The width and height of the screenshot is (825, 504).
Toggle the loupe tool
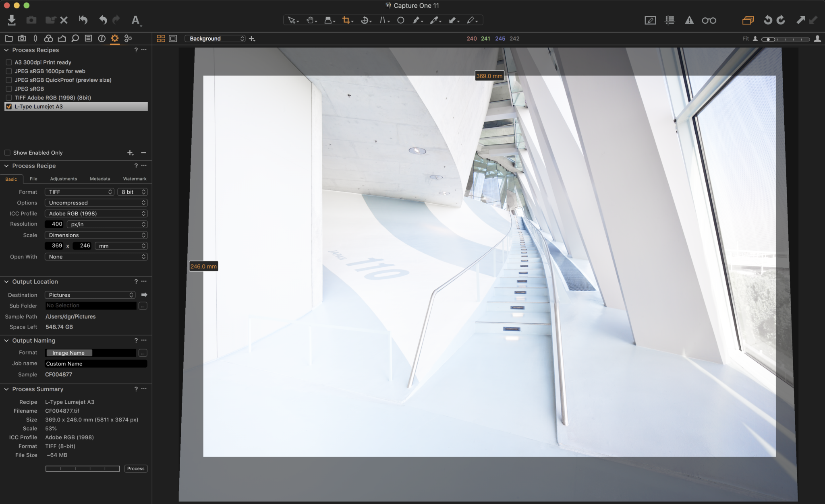[x=709, y=20]
